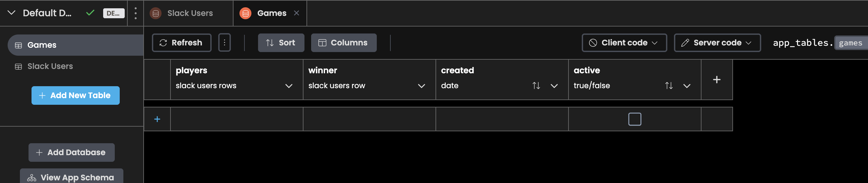The width and height of the screenshot is (868, 183).
Task: Sort by the created column arrows
Action: pyautogui.click(x=536, y=86)
